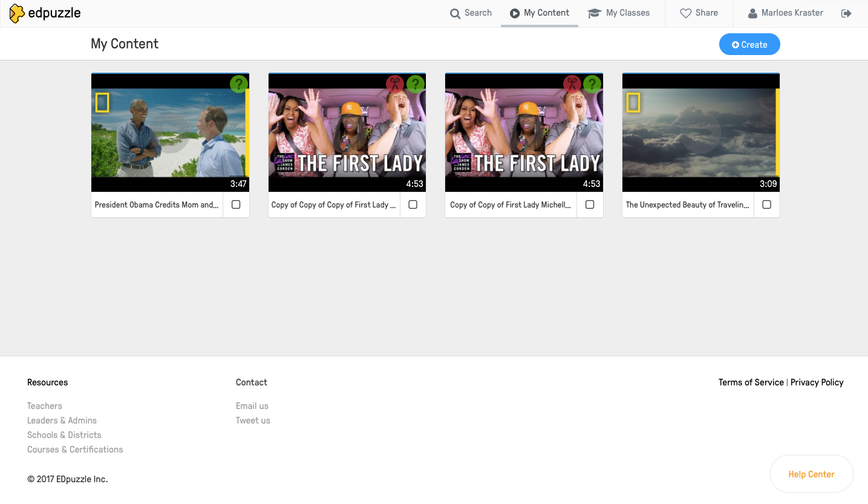Click the title "Copy of Copy of Copy of First Lady ..."
This screenshot has width=868, height=504.
tap(334, 205)
